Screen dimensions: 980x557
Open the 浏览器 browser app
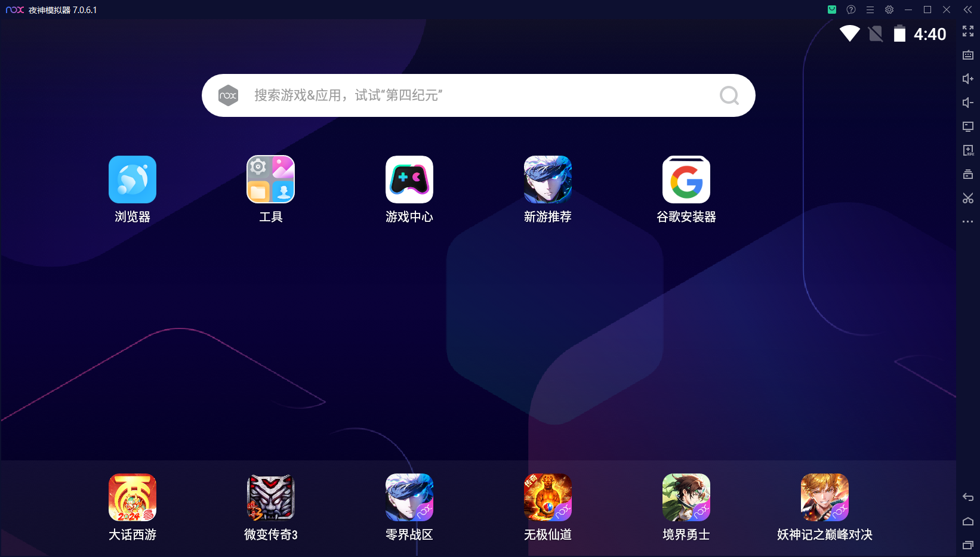coord(132,180)
